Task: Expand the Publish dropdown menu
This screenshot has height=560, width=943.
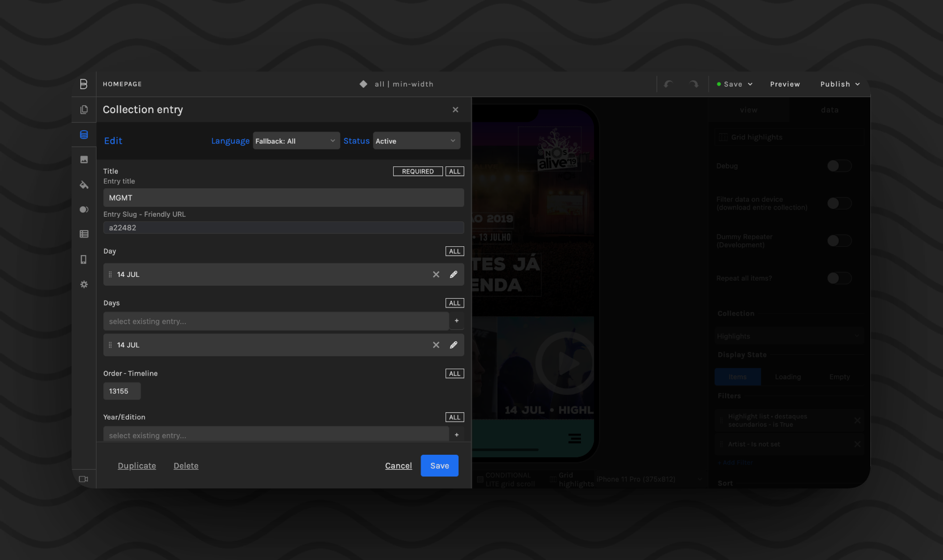Action: (840, 84)
